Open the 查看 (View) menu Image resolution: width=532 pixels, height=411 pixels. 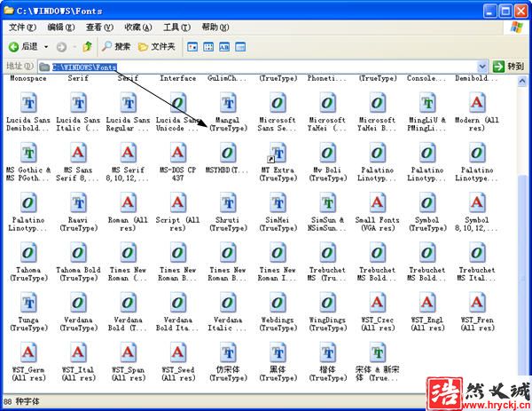[x=99, y=28]
